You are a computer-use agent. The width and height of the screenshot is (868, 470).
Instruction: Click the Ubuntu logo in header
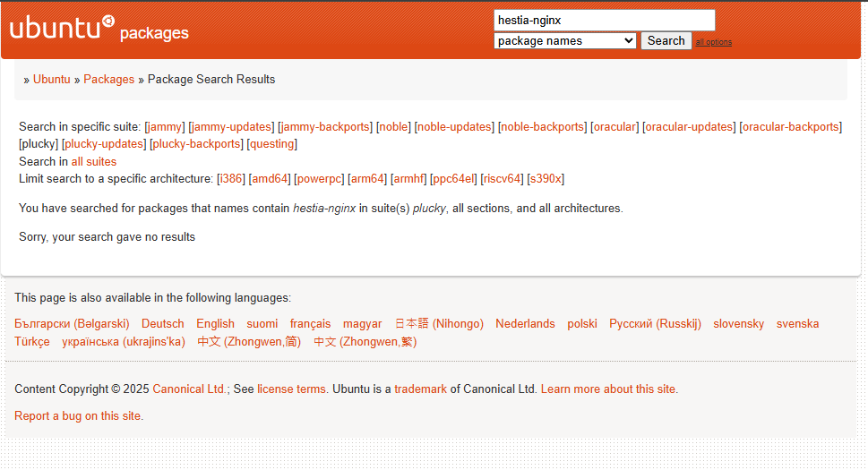coord(62,28)
